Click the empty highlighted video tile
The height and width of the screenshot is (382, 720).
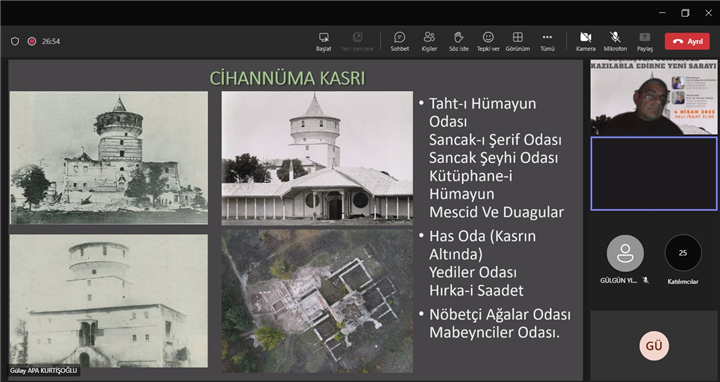(x=653, y=174)
